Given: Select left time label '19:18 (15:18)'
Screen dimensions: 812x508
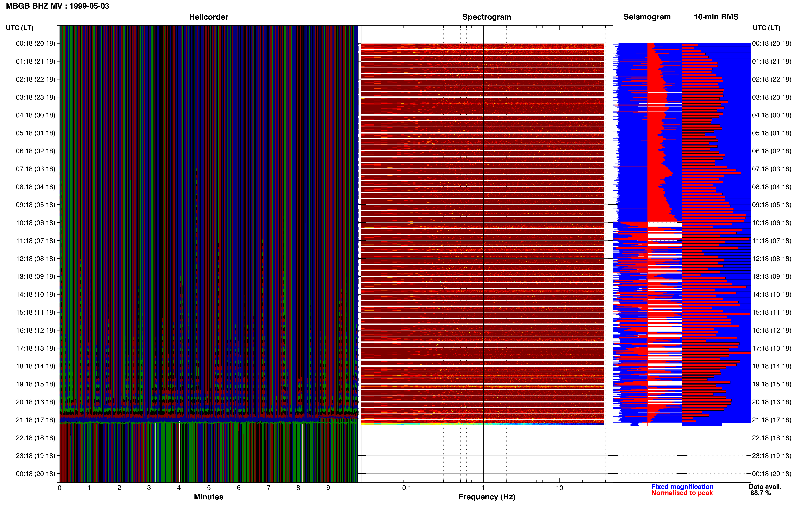Looking at the screenshot, I should point(36,384).
